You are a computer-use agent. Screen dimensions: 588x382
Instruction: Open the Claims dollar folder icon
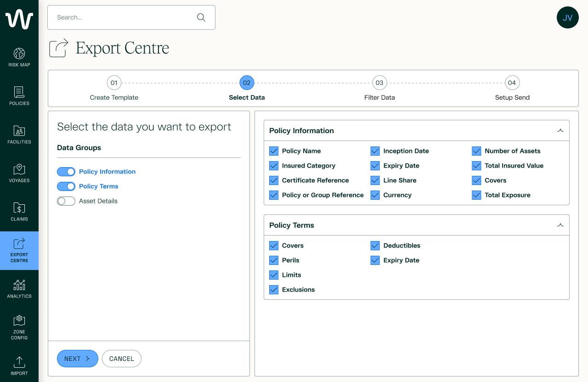pos(19,208)
